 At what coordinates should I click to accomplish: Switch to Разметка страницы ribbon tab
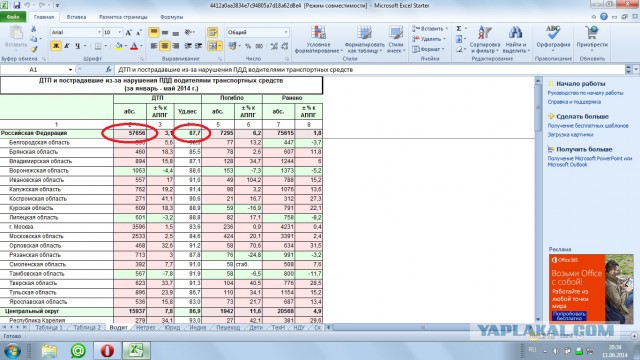(123, 17)
